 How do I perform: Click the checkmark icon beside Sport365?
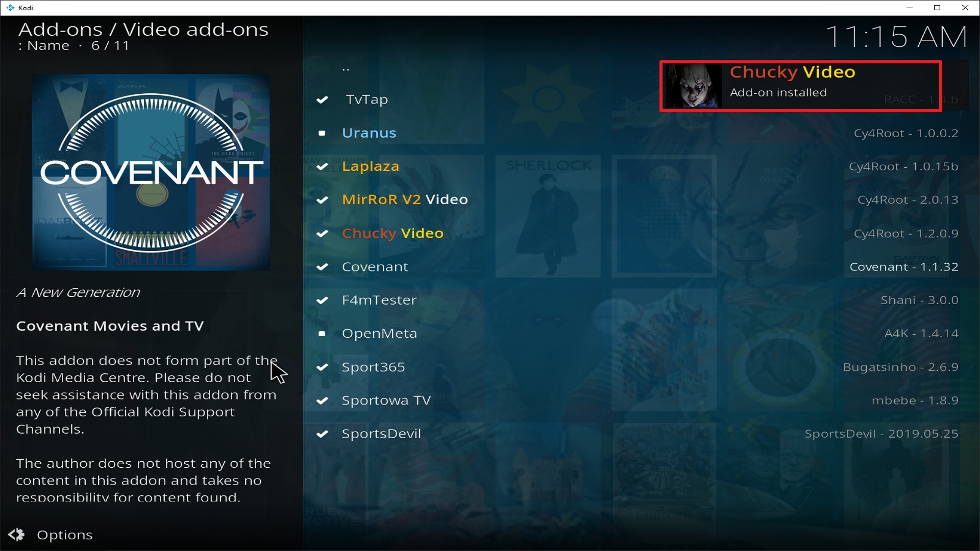[x=322, y=367]
